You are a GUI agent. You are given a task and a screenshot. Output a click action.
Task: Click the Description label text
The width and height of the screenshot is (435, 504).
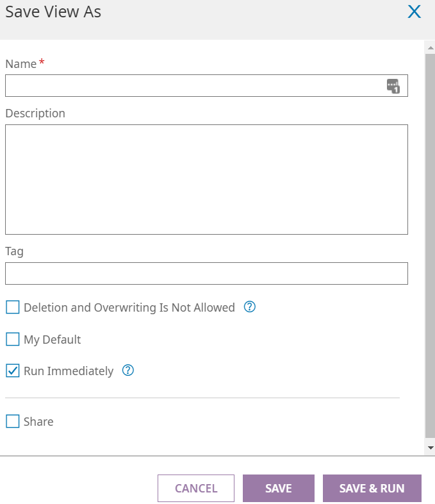coord(35,113)
